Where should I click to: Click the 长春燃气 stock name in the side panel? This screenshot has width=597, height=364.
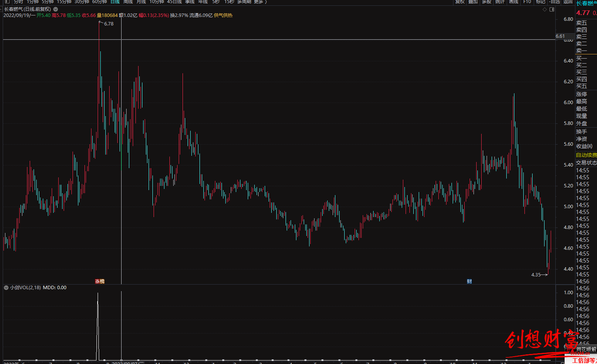(586, 3)
